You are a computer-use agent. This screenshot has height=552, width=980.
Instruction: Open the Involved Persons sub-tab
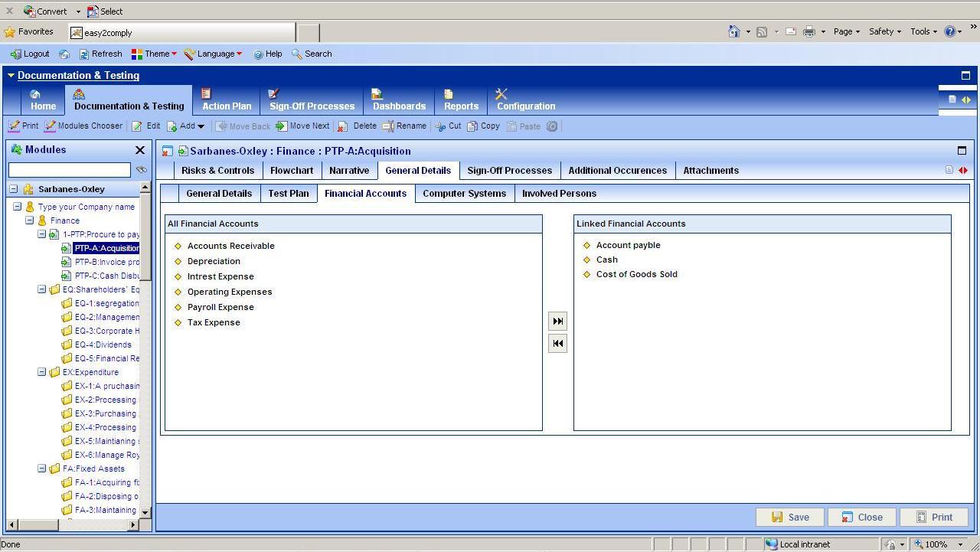(559, 194)
